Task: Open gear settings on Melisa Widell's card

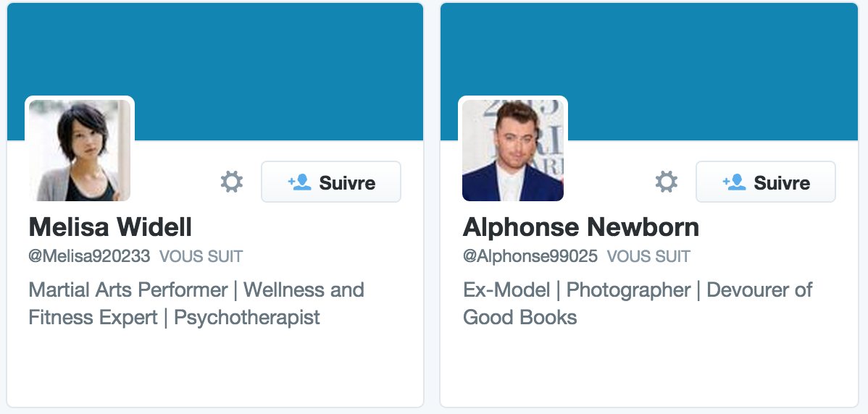Action: (x=231, y=182)
